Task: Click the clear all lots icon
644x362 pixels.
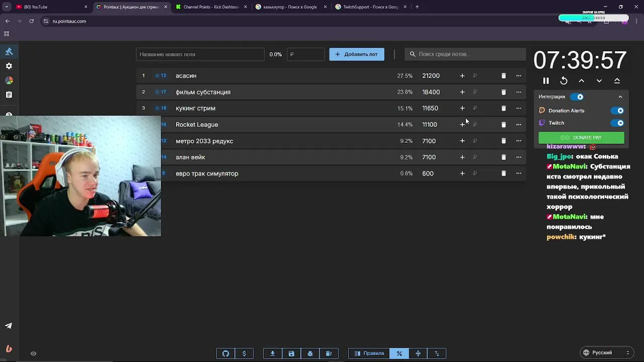Action: pyautogui.click(x=329, y=353)
